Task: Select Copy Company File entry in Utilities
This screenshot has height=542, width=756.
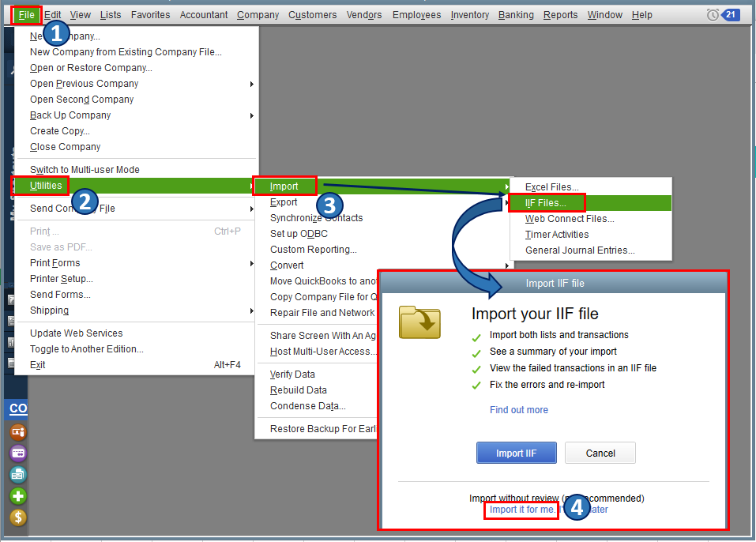Action: [323, 297]
